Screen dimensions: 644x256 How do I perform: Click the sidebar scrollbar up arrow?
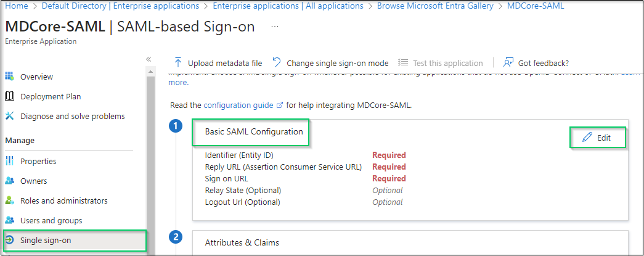pyautogui.click(x=150, y=72)
